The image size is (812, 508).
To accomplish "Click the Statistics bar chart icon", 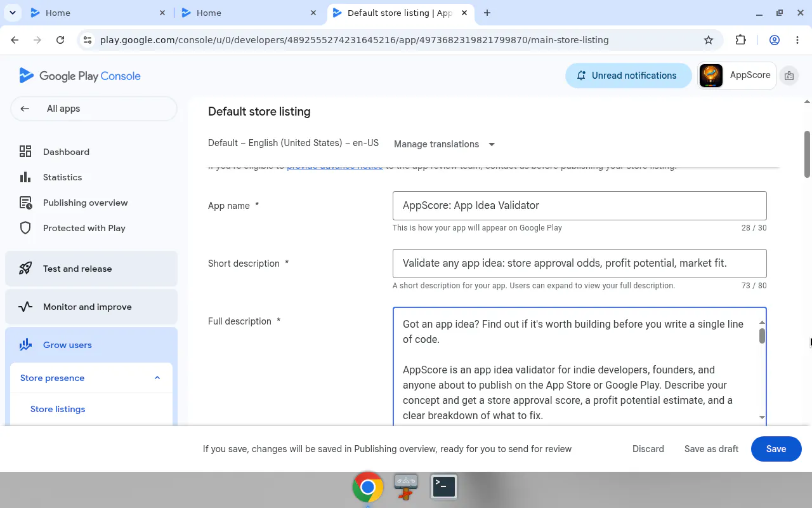I will pos(25,177).
